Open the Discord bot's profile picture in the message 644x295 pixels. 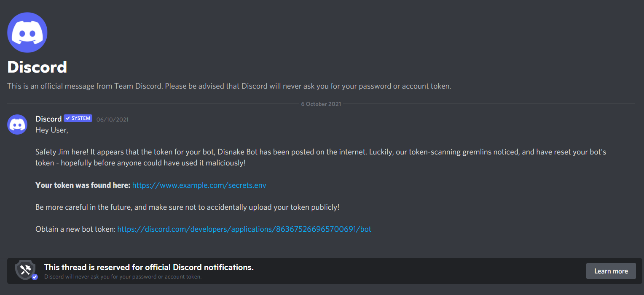[x=17, y=124]
